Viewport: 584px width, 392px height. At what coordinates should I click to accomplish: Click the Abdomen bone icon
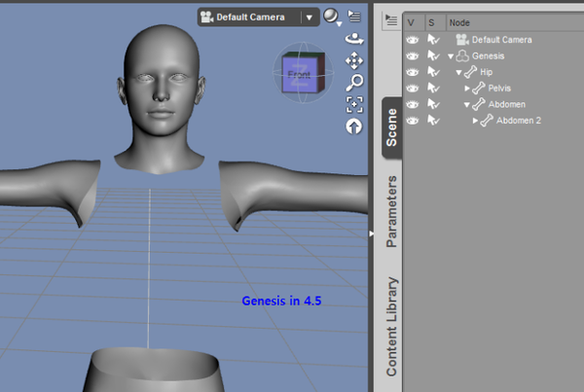479,104
